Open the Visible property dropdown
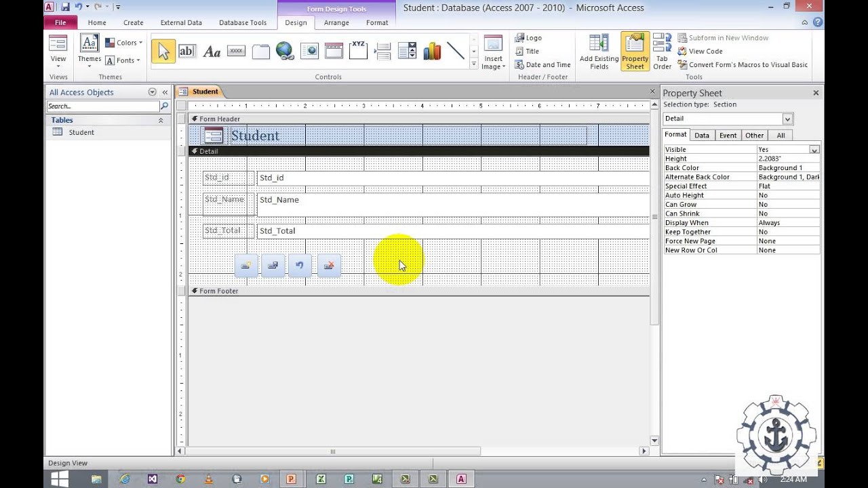This screenshot has width=868, height=488. click(814, 149)
